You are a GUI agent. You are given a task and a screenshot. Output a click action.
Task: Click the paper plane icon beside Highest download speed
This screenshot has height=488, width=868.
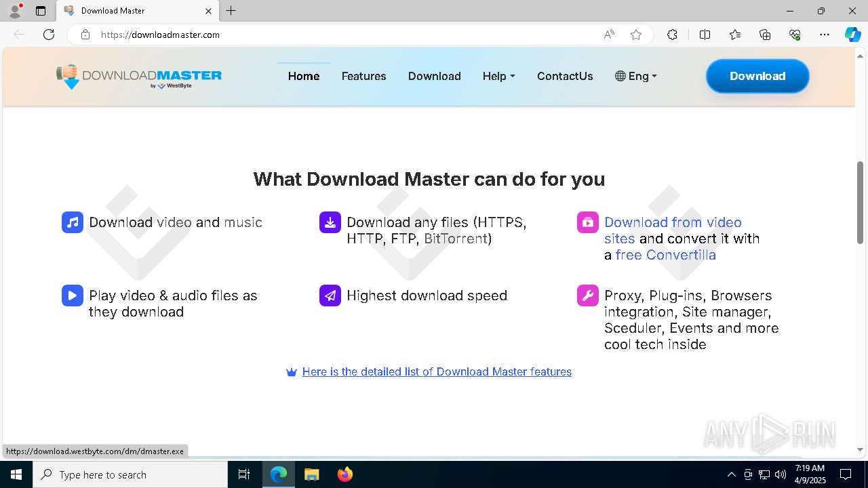(x=330, y=296)
